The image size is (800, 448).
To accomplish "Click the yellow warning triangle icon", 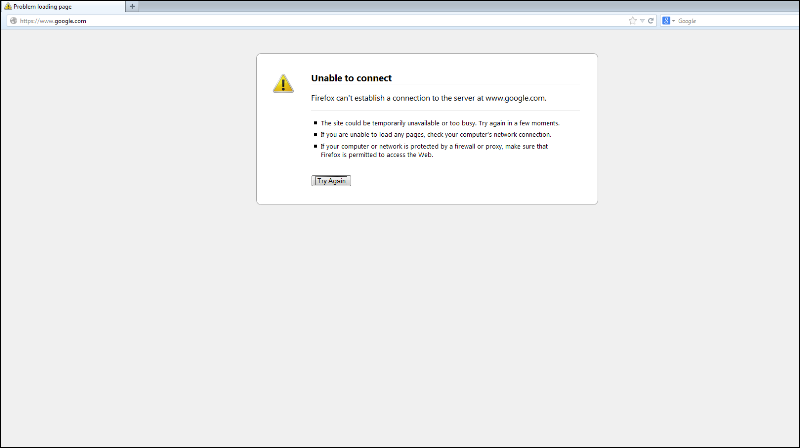I will click(x=283, y=84).
